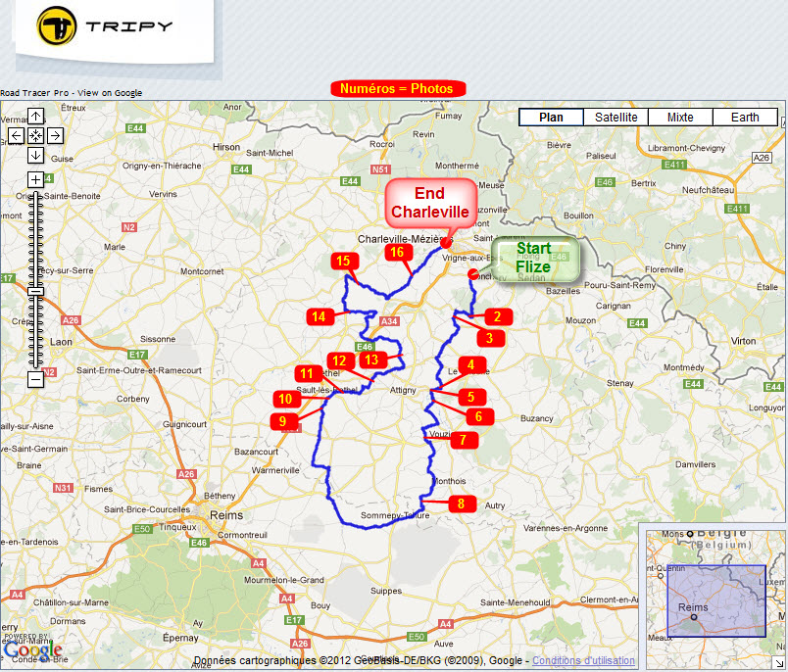Click the Laon city label

point(61,342)
